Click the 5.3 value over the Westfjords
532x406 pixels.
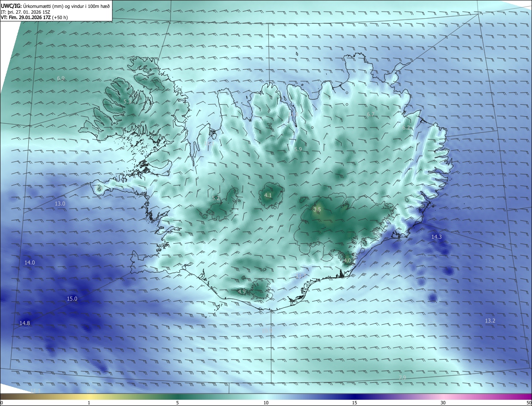128,101
